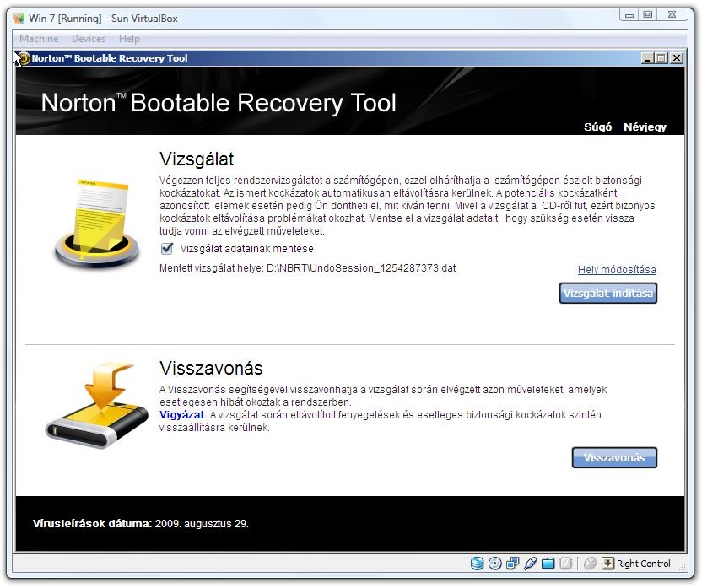Start scan with 'Vizsgálat indítása' button
Viewport: 702px width, 588px height.
608,293
